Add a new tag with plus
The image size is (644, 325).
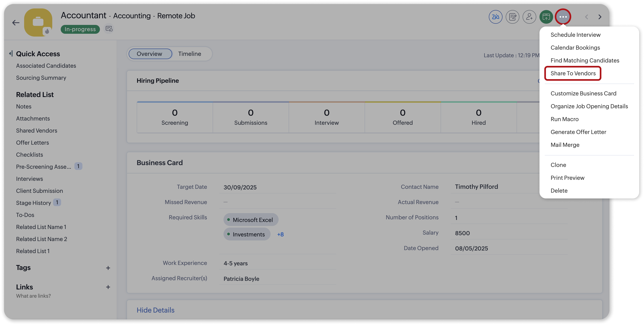coord(108,268)
